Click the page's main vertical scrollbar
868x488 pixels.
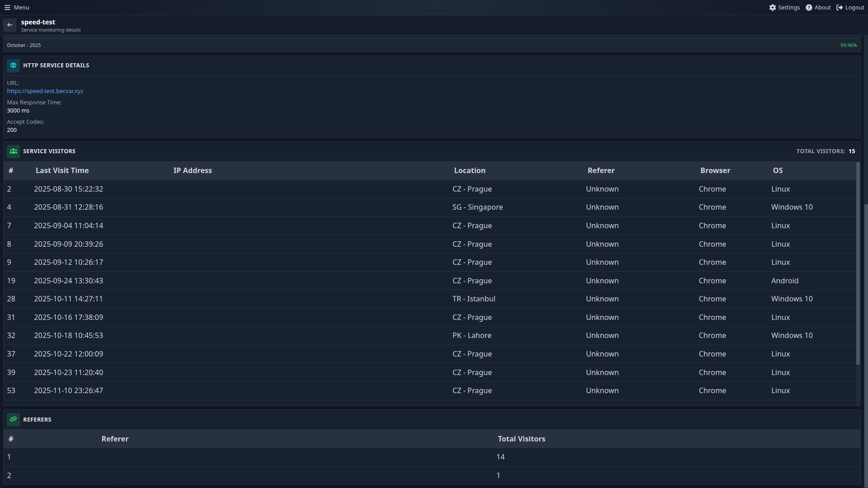point(865,343)
